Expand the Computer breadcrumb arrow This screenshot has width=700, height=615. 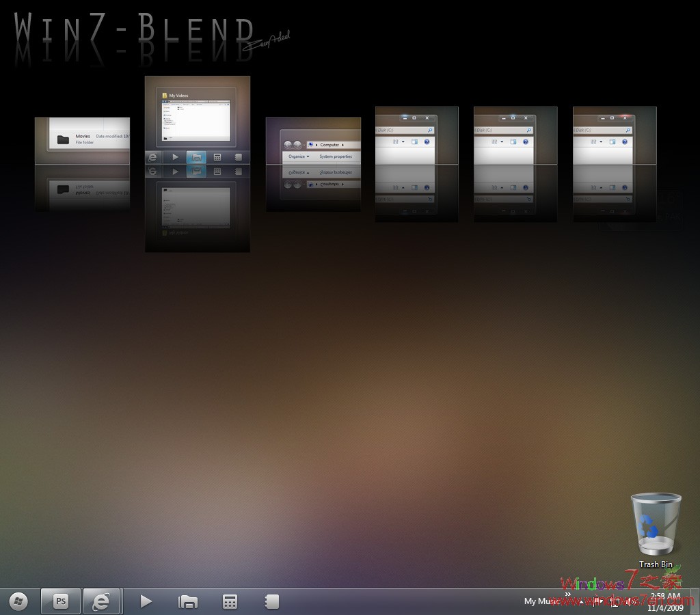coord(343,145)
